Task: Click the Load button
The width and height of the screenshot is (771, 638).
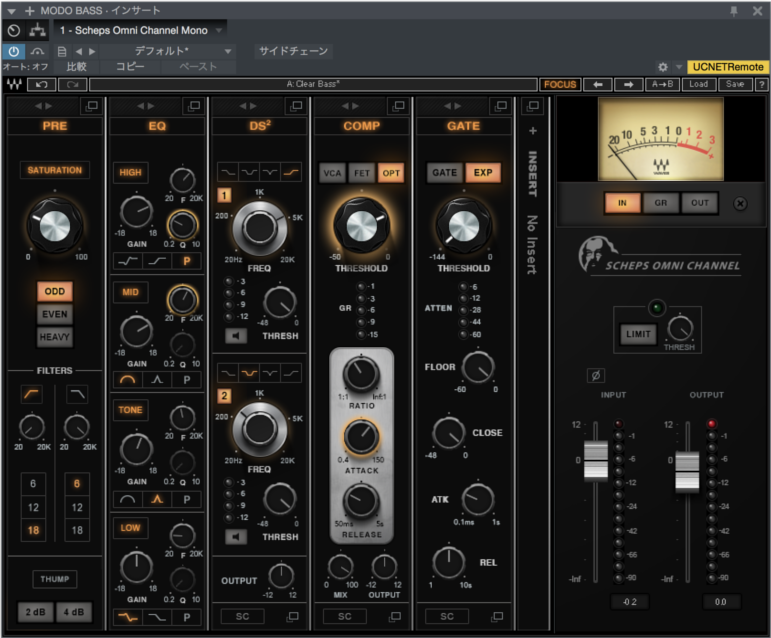Action: [x=698, y=85]
